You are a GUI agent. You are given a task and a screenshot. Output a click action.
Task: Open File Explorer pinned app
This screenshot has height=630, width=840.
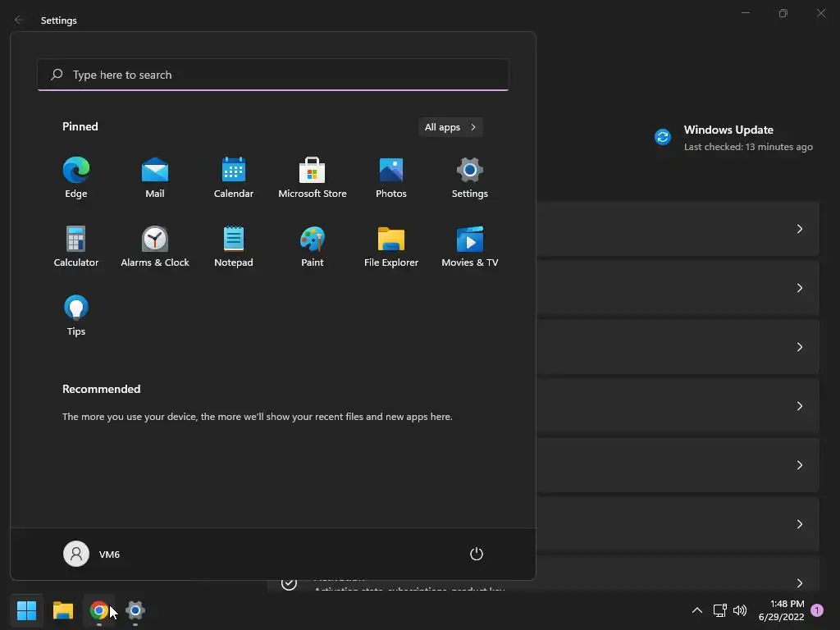(391, 247)
